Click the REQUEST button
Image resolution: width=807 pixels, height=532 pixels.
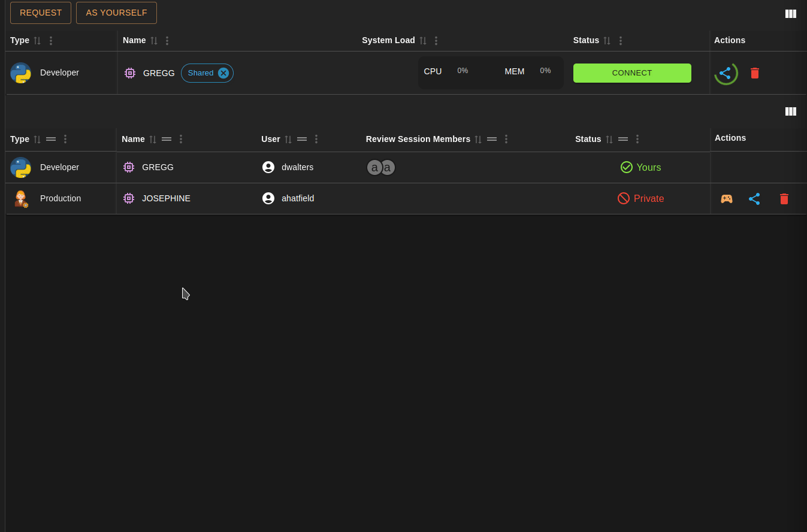[41, 13]
